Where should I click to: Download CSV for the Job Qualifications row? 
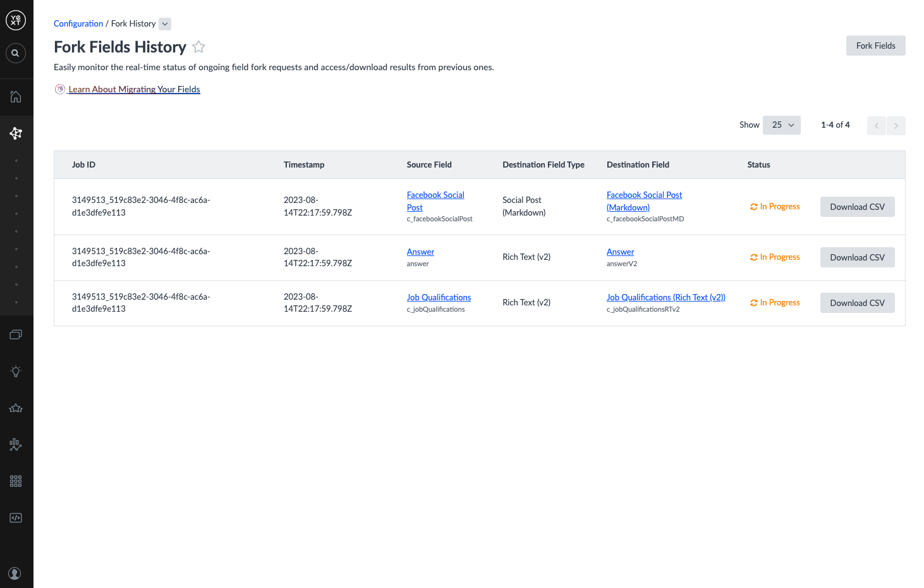pos(858,303)
